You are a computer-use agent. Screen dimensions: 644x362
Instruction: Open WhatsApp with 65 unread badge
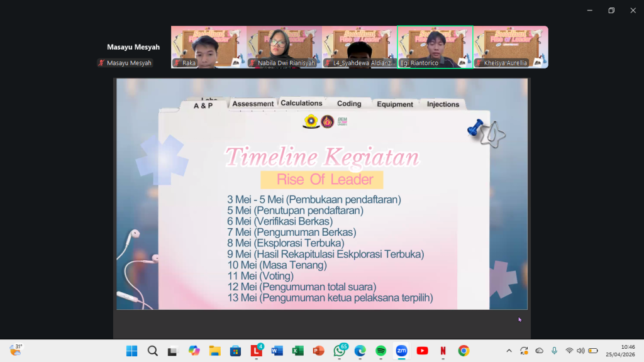click(340, 351)
